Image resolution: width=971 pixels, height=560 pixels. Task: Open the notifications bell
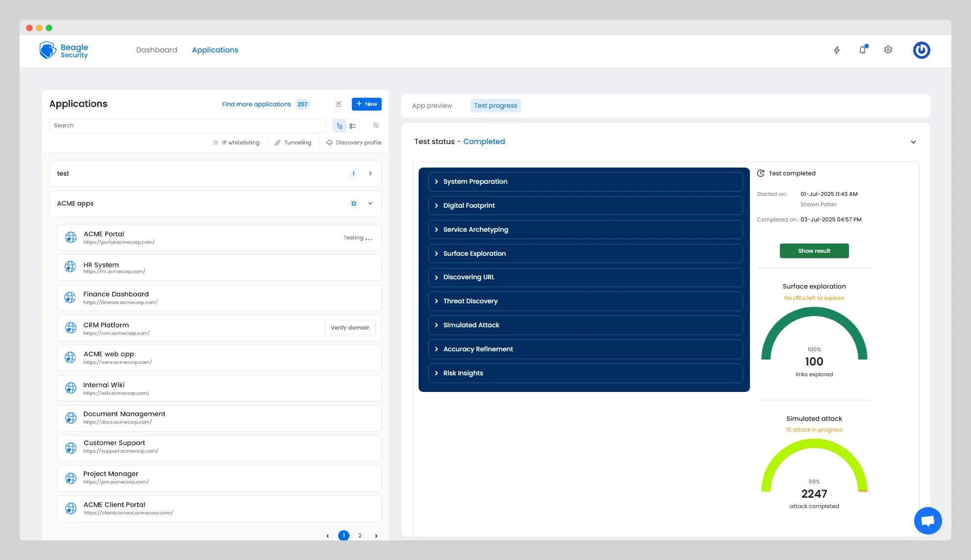863,49
